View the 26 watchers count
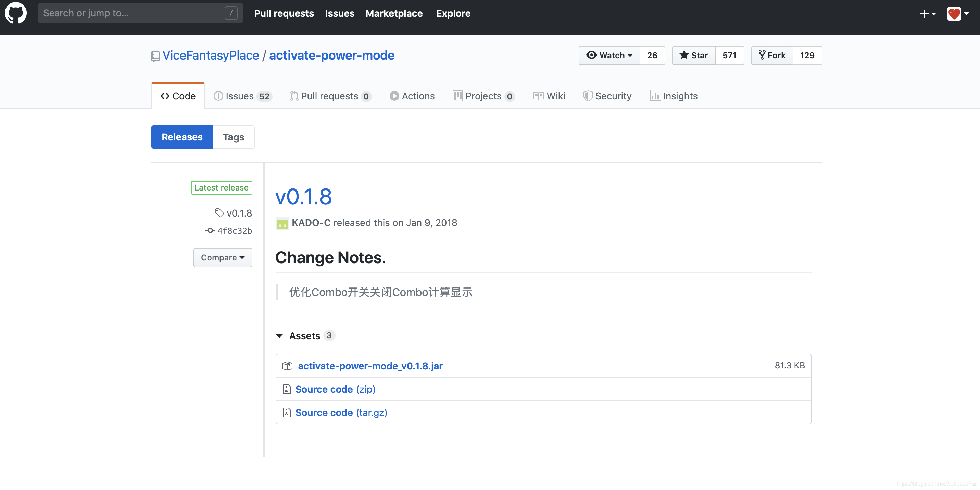The image size is (980, 490). click(652, 55)
